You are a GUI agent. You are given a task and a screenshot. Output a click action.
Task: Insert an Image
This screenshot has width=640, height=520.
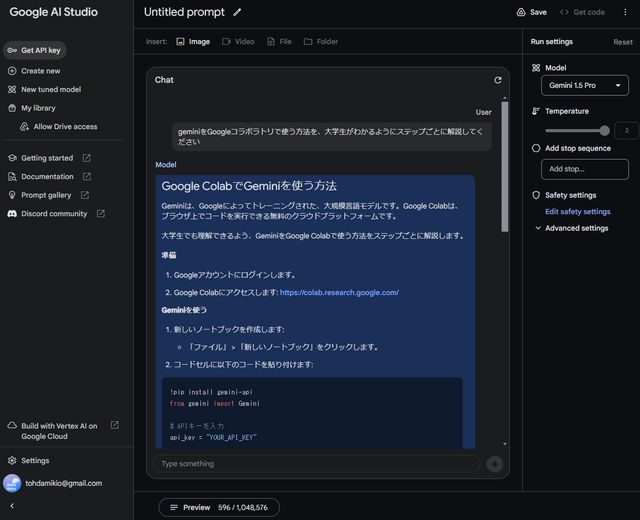coord(193,42)
